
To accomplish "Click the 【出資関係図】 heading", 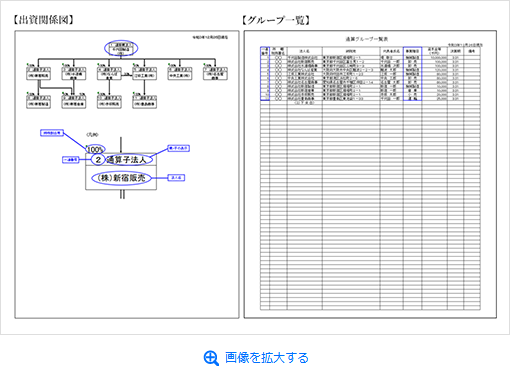I will pyautogui.click(x=43, y=20).
